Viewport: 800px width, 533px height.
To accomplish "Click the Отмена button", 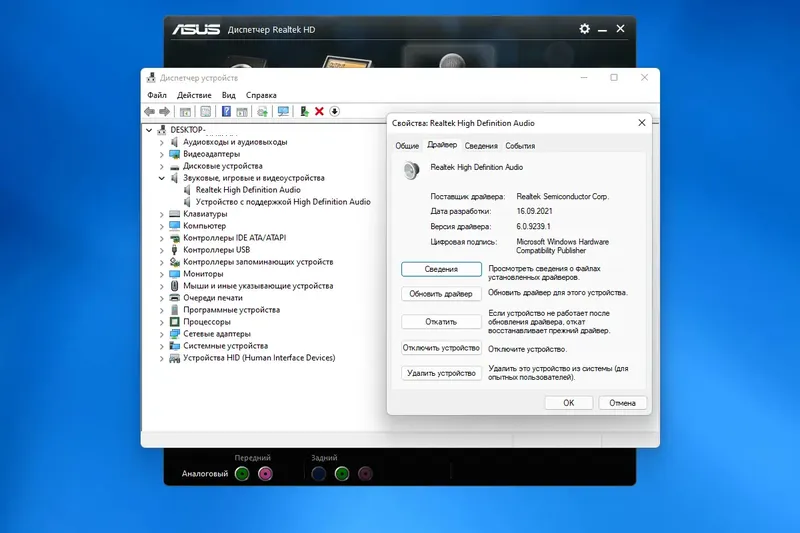I will point(622,403).
